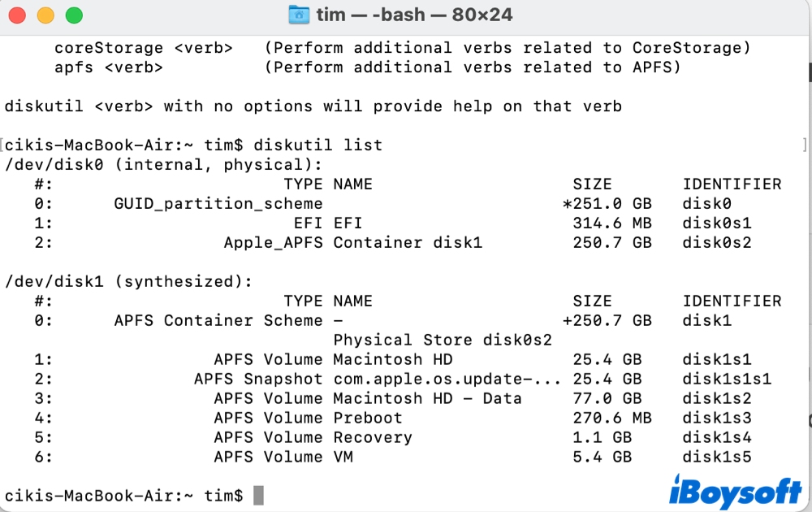Click the "GUID_partition_scheme" type entry
Screen dimensions: 812x512
(218, 204)
